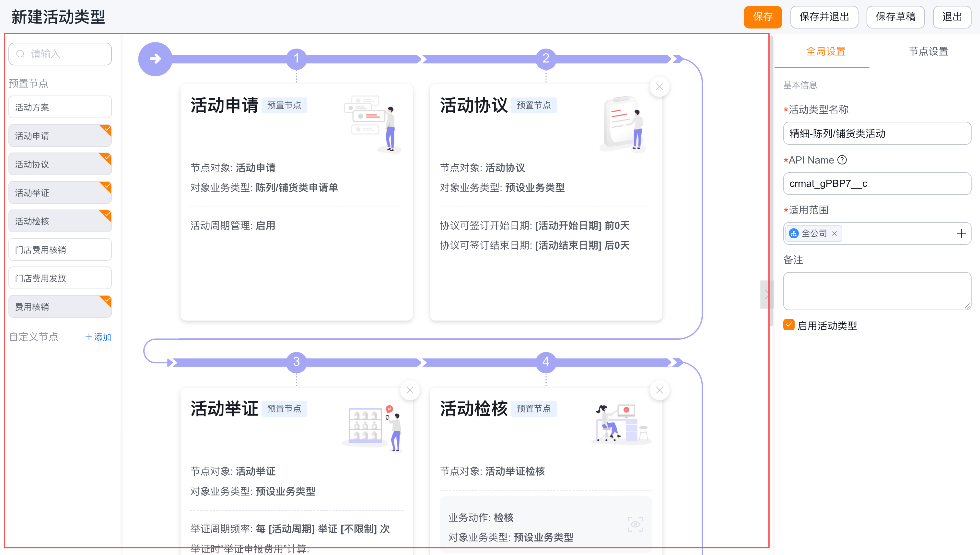This screenshot has height=555, width=980.
Task: Click the flow start arrow circle
Action: click(155, 59)
